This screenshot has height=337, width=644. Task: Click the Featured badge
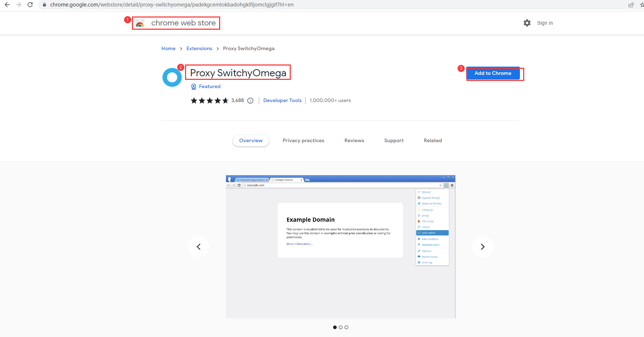206,86
